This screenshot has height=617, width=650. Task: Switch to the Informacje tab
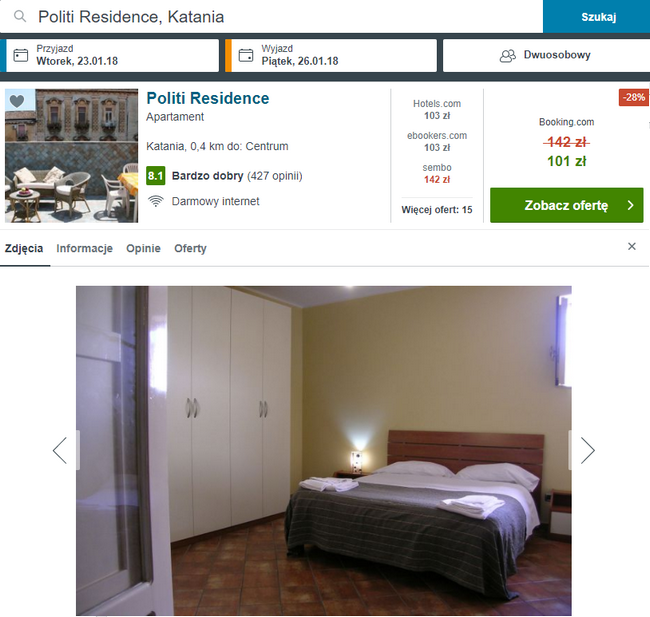pyautogui.click(x=85, y=248)
